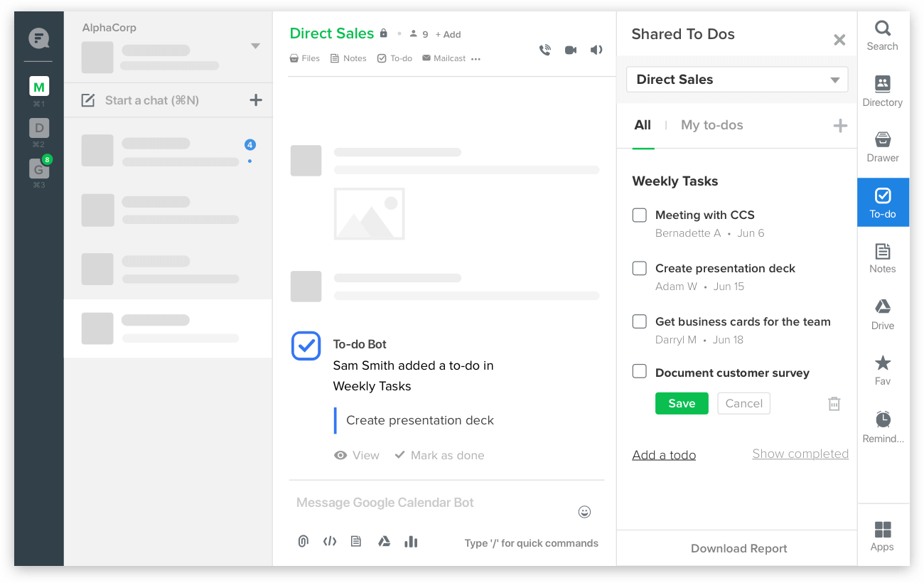Open the To-do tab in channel header

tap(394, 58)
